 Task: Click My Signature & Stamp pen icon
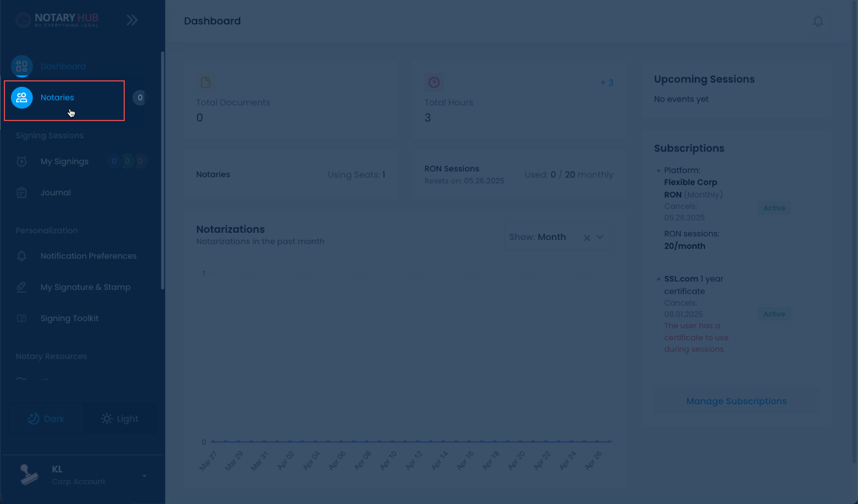21,287
